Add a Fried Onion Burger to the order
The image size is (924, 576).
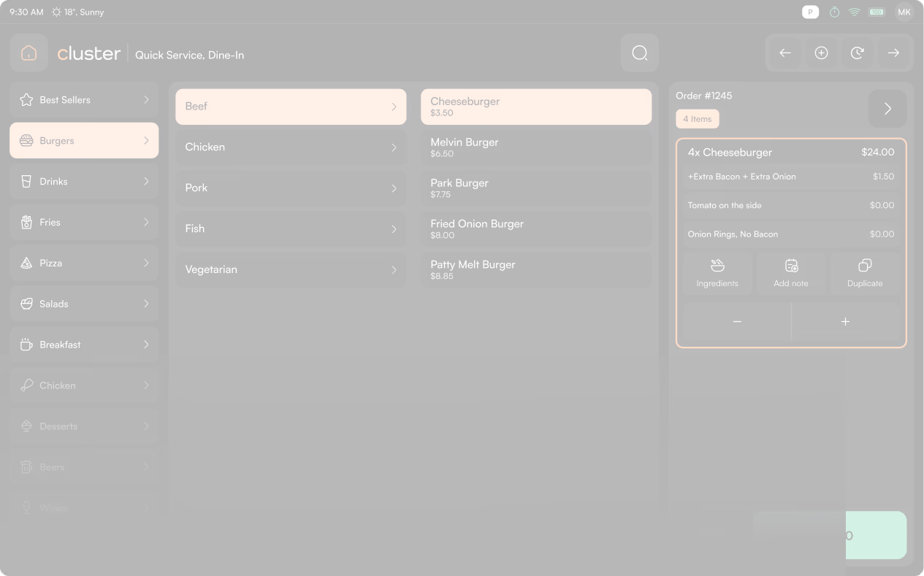[x=536, y=229]
